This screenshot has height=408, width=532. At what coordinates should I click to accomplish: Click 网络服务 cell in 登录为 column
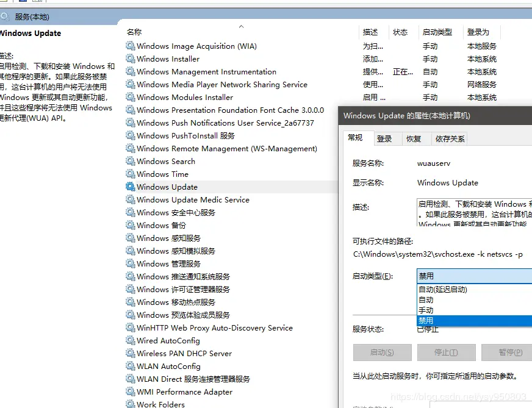pyautogui.click(x=481, y=84)
